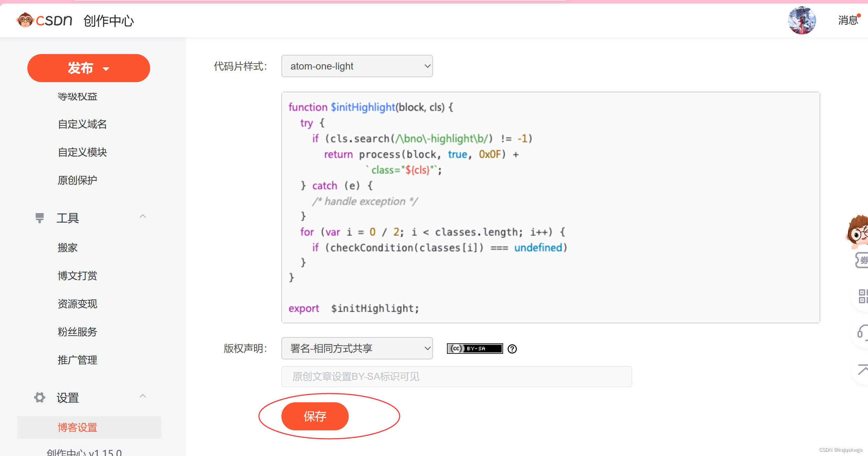The width and height of the screenshot is (868, 456).
Task: Click the headset customer service icon
Action: click(862, 332)
